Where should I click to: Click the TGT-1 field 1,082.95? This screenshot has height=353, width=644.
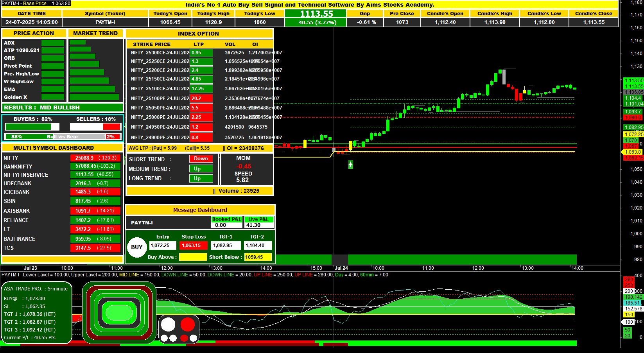click(225, 245)
